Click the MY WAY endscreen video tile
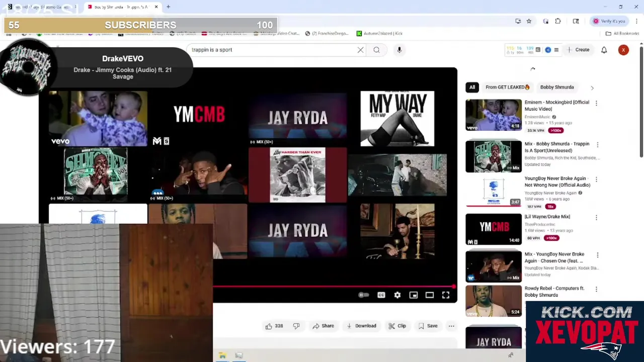Image resolution: width=644 pixels, height=362 pixels. [397, 119]
